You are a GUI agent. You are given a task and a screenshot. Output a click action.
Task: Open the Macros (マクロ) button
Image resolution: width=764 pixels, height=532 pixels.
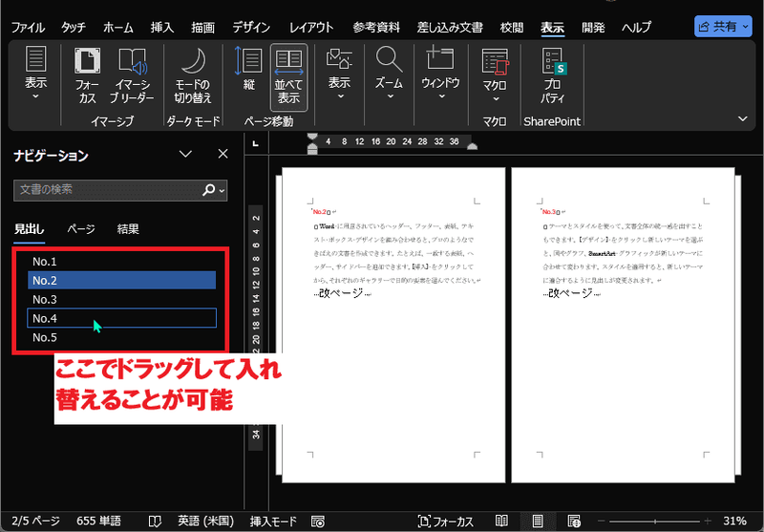(x=495, y=74)
